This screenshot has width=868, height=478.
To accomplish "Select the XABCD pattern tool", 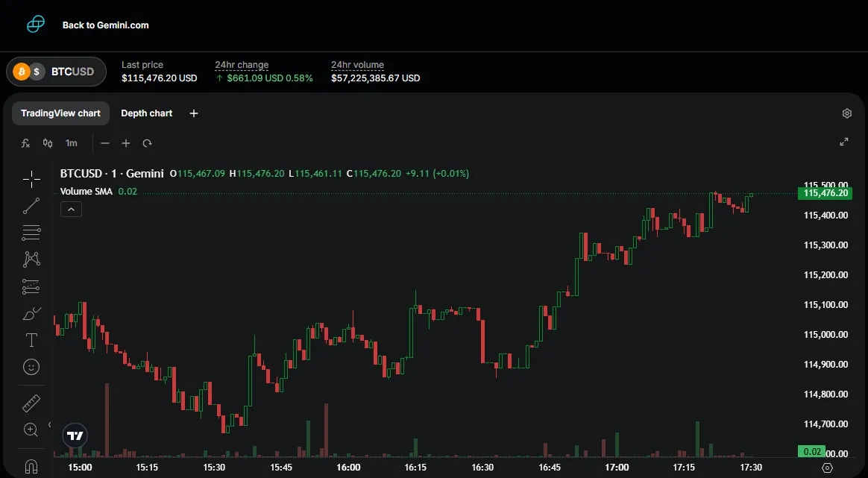I will tap(31, 260).
